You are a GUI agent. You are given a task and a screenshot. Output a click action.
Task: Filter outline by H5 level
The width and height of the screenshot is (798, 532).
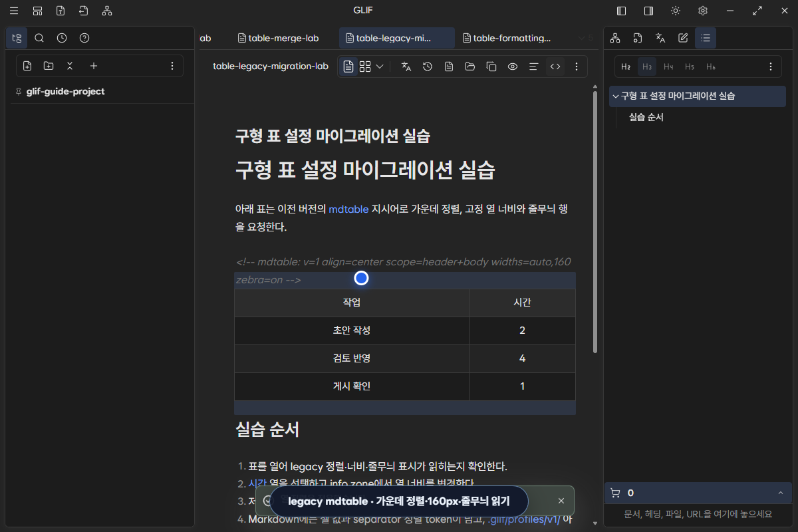(690, 66)
